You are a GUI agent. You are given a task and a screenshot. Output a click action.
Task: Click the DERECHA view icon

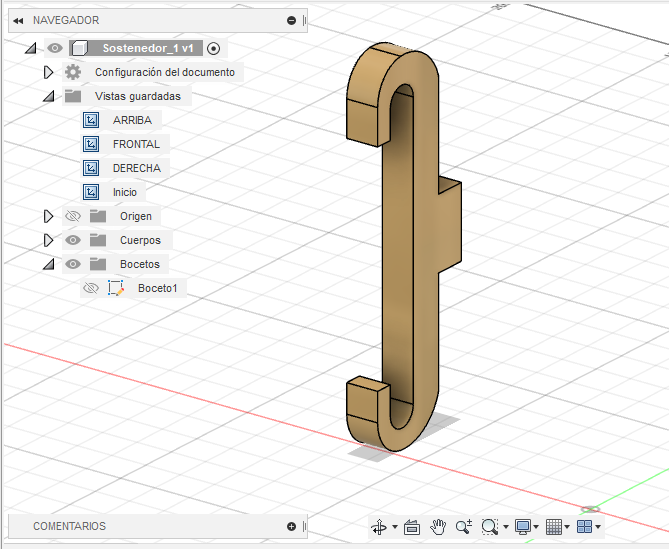91,168
